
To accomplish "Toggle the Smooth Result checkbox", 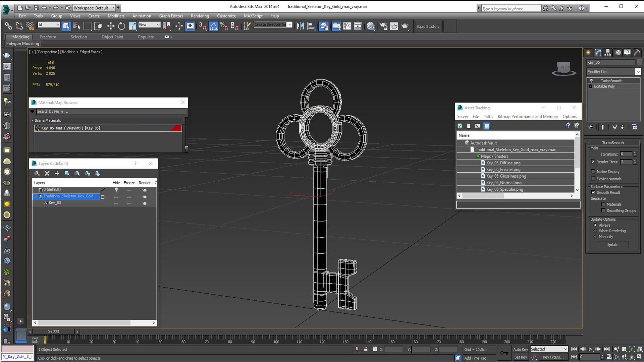I will point(593,192).
